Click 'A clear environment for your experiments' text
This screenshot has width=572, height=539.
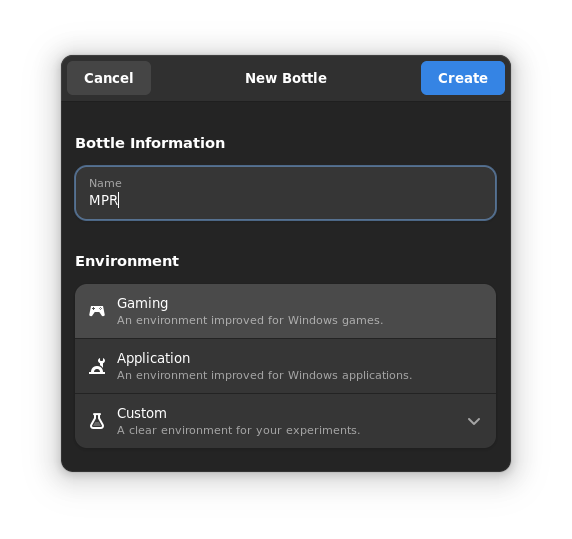click(239, 430)
